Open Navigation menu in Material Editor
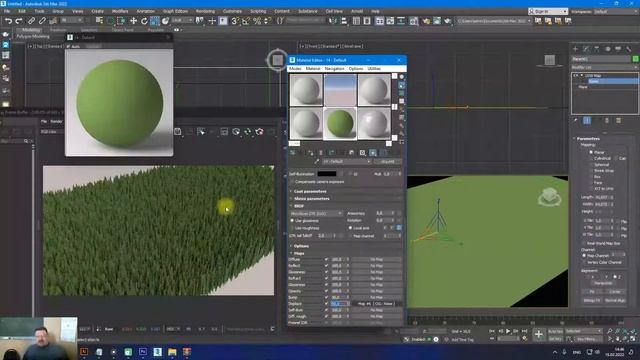This screenshot has height=360, width=640. click(x=334, y=69)
